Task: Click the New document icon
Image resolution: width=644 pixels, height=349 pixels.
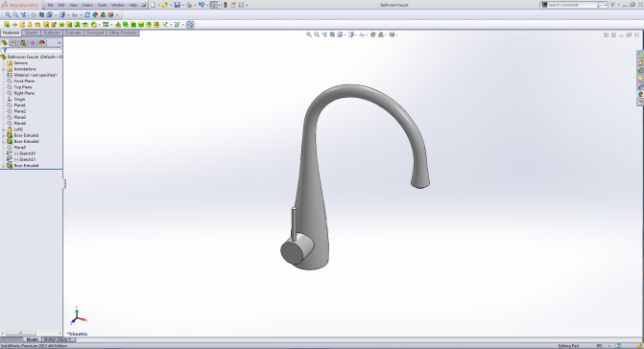Action: coord(153,5)
